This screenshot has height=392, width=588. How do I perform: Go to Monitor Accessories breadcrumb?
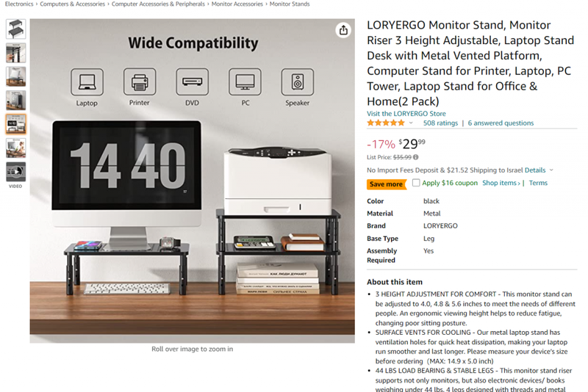[237, 4]
